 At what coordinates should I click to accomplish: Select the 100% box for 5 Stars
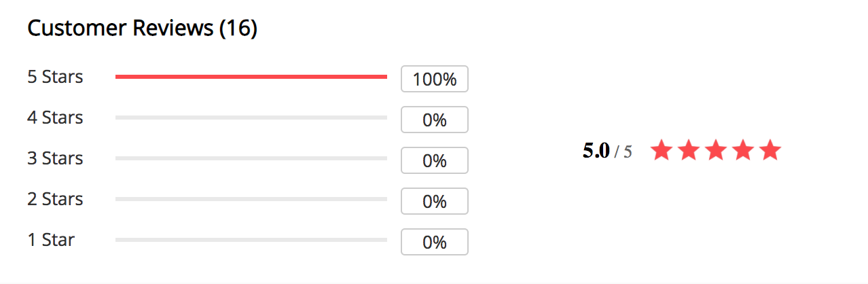coord(435,79)
